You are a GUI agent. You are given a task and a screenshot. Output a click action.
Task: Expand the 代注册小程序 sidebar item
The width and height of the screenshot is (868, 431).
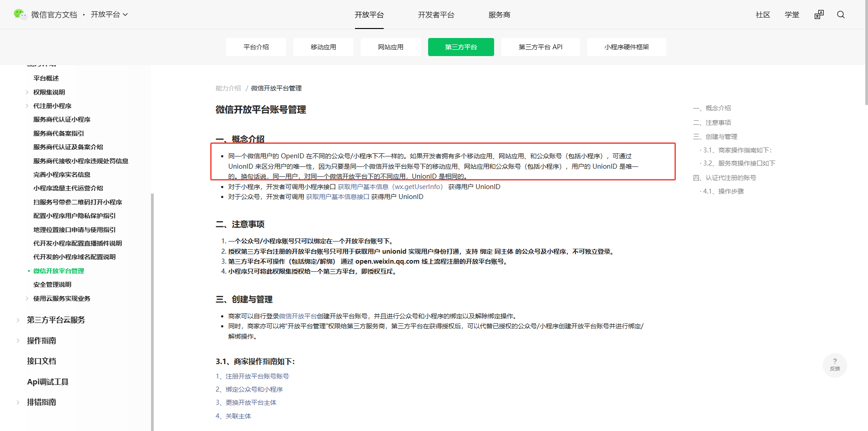coord(27,106)
